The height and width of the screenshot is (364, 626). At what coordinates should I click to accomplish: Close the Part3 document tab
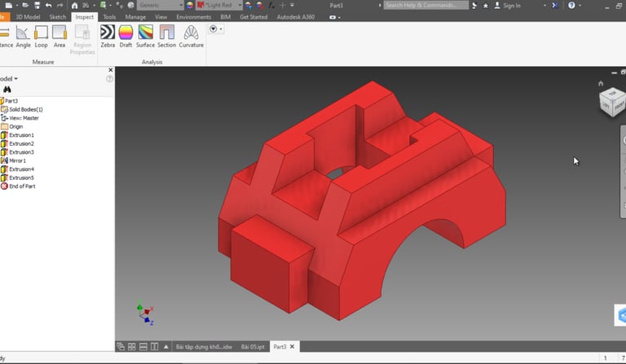(292, 346)
